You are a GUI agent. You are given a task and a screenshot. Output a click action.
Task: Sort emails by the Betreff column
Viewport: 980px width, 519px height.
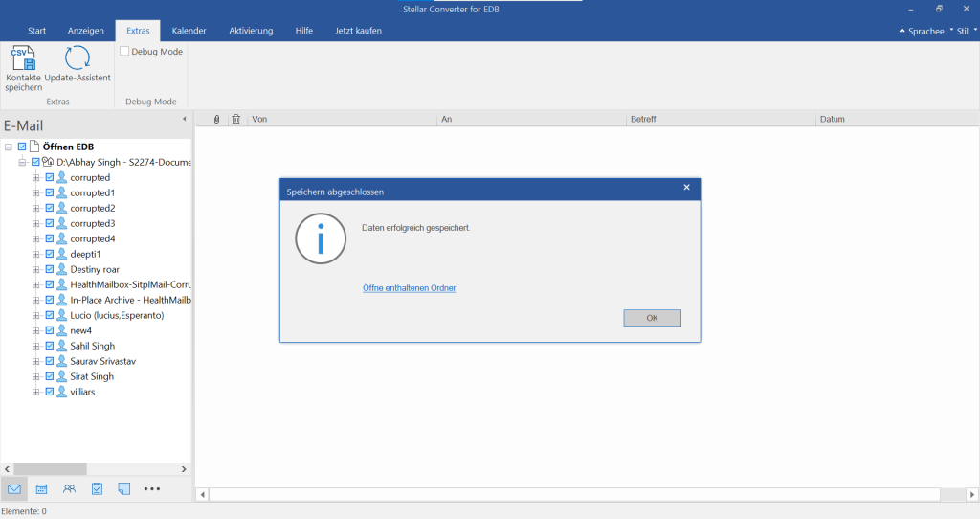click(x=721, y=119)
